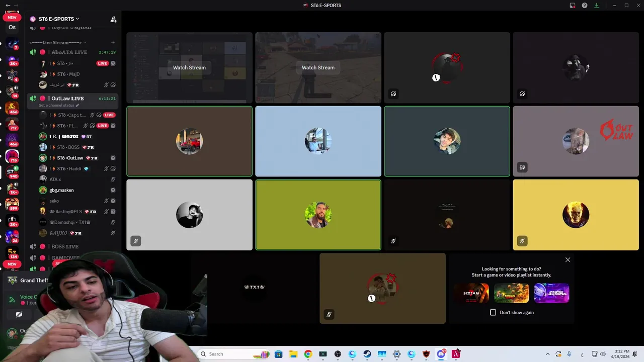Select user gbg.masken in channel list
This screenshot has width=644, height=362.
pyautogui.click(x=61, y=190)
